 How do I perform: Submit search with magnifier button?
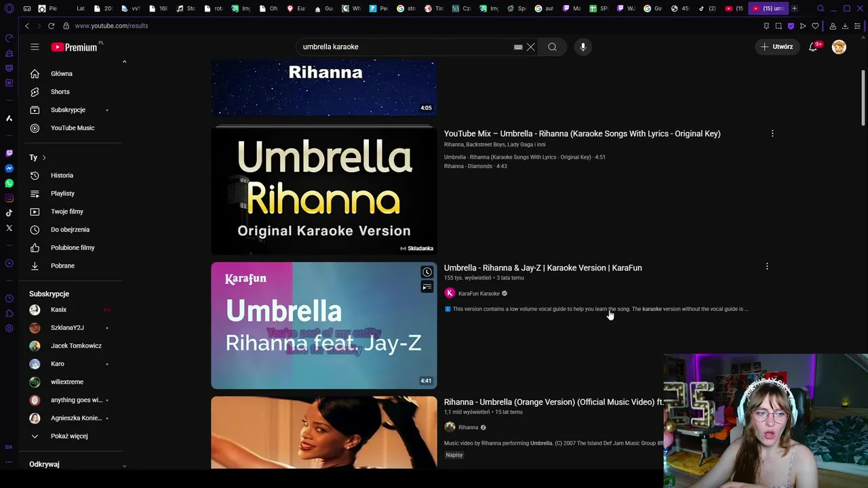click(553, 47)
